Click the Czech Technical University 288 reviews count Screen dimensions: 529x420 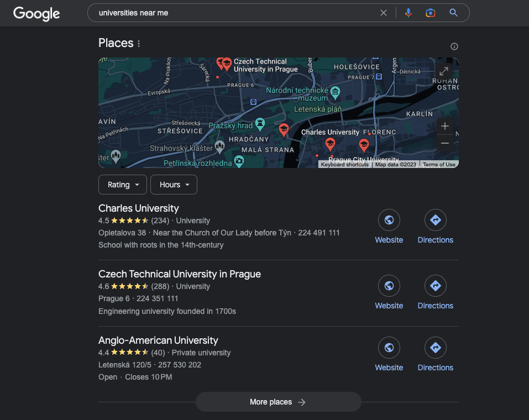[160, 286]
